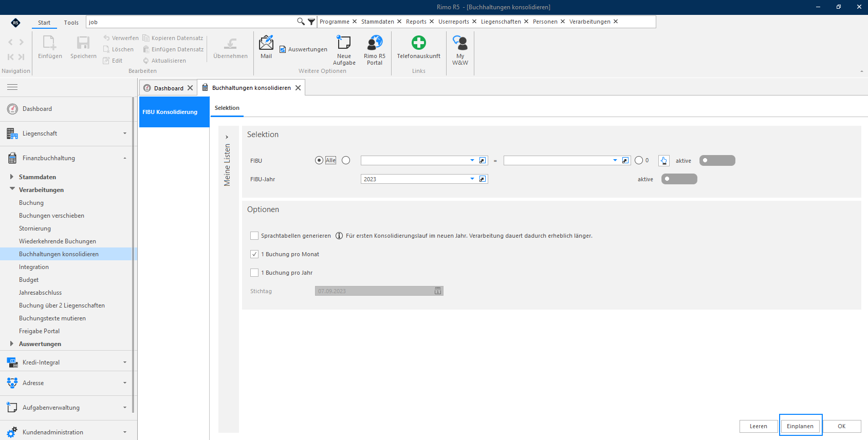Check 1 Buchung pro Jahr

pyautogui.click(x=254, y=273)
